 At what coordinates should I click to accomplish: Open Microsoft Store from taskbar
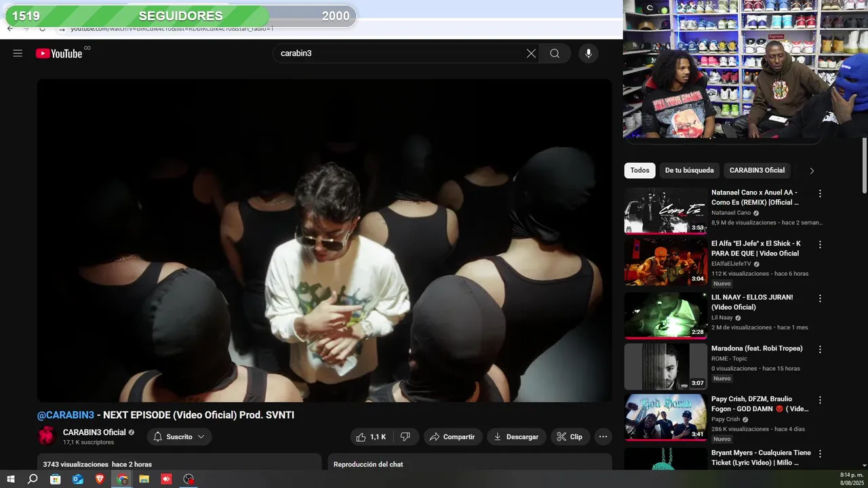(56, 479)
